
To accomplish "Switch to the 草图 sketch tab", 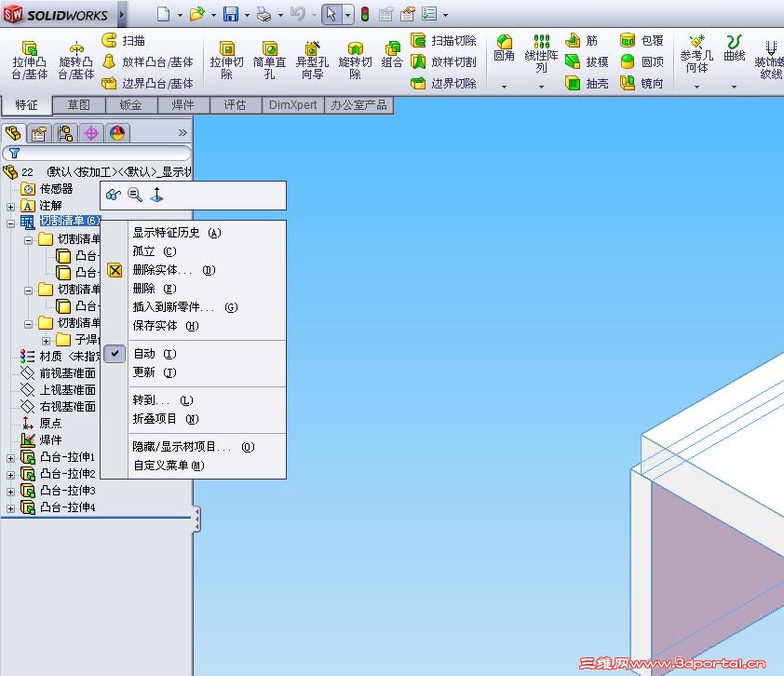I will click(x=79, y=105).
